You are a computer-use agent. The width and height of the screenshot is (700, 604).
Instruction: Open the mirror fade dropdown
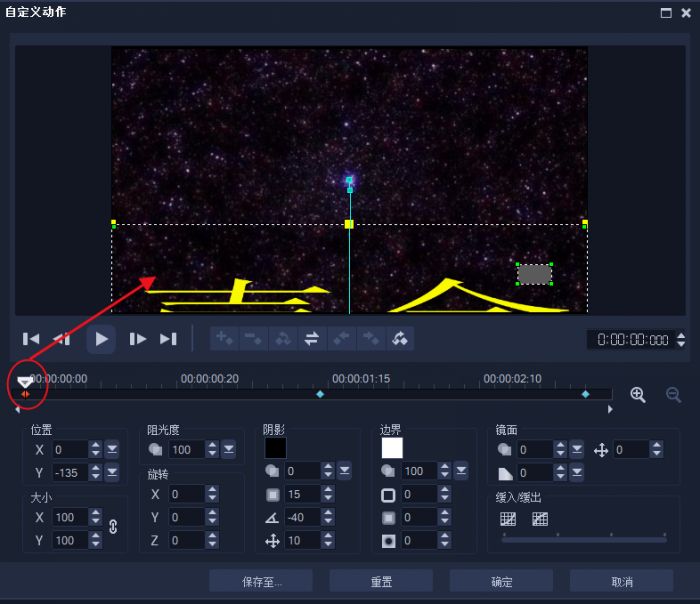point(577,472)
